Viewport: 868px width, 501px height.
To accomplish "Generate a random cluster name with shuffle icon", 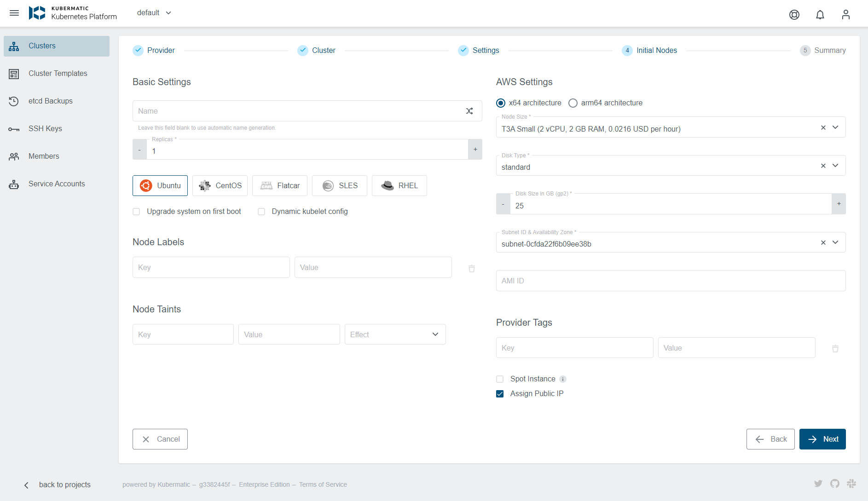I will coord(469,111).
